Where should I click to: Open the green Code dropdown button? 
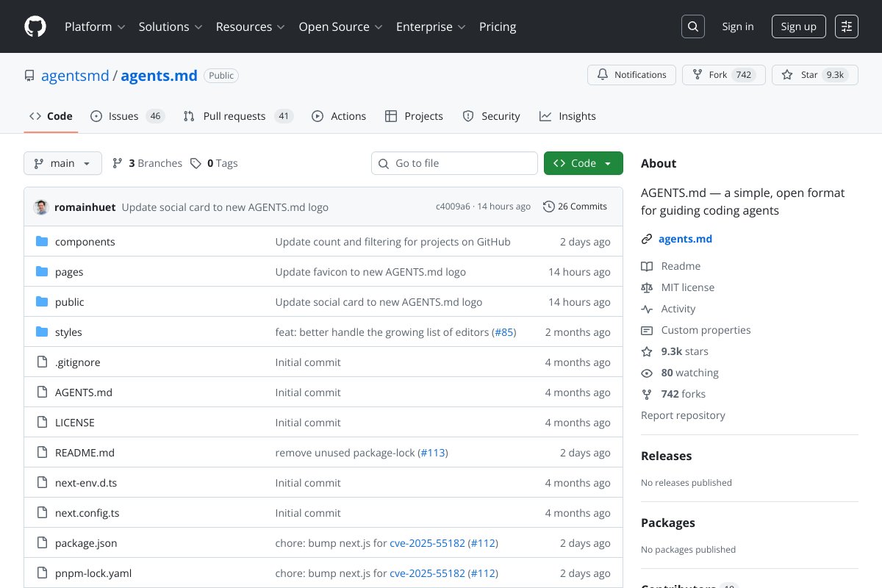point(584,163)
